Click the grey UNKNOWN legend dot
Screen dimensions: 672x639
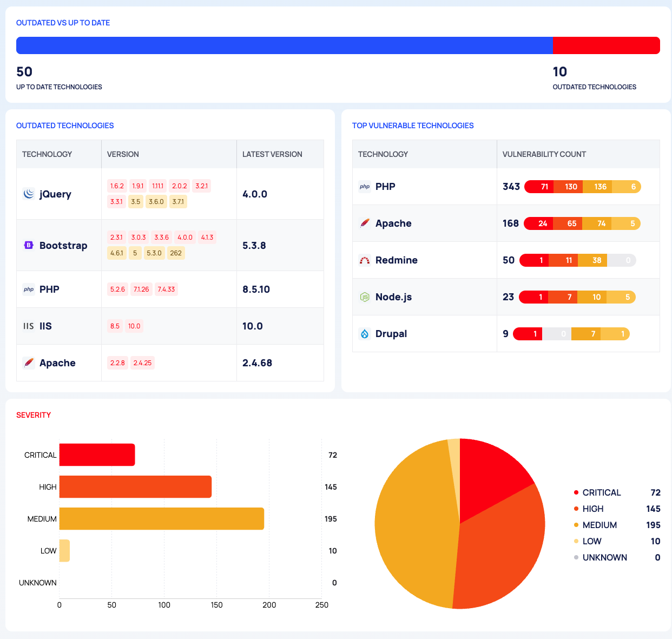pyautogui.click(x=576, y=557)
